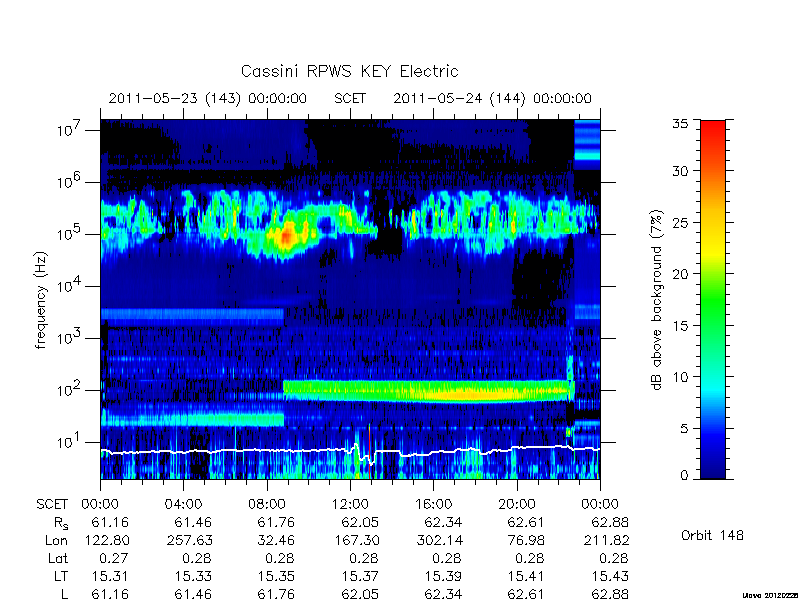The image size is (800, 600).
Task: Click the '16:00' SCET time tick label
Action: 433,505
